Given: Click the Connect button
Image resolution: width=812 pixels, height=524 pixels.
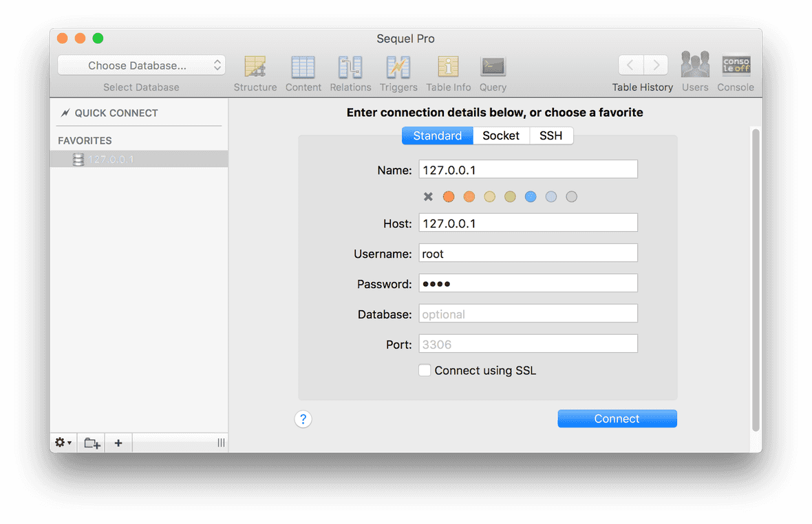Looking at the screenshot, I should click(617, 418).
